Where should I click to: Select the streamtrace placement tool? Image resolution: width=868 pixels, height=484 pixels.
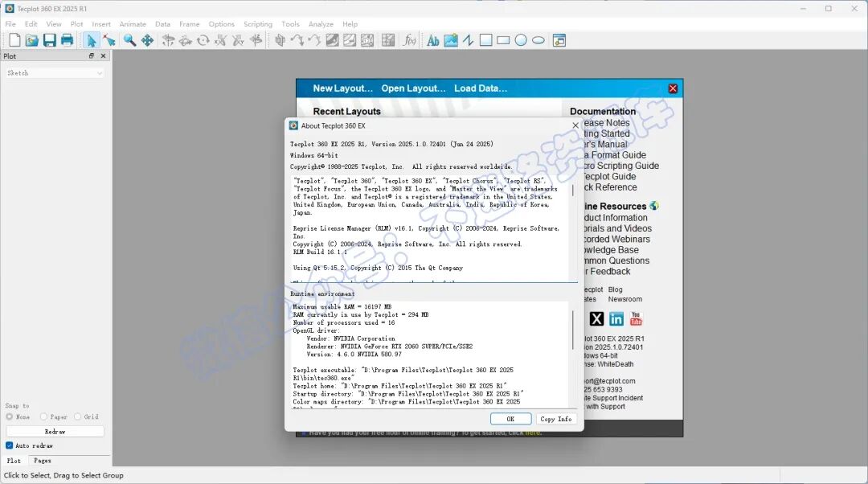click(x=297, y=40)
